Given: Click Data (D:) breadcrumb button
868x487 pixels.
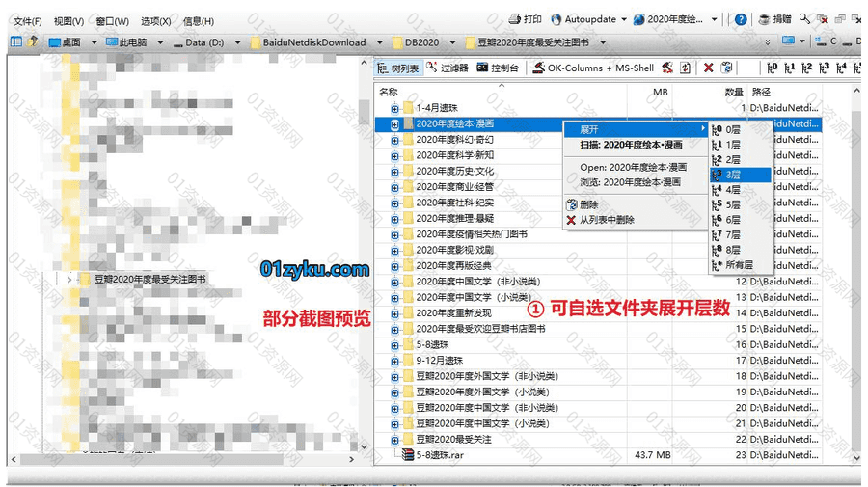Looking at the screenshot, I should click(x=199, y=42).
